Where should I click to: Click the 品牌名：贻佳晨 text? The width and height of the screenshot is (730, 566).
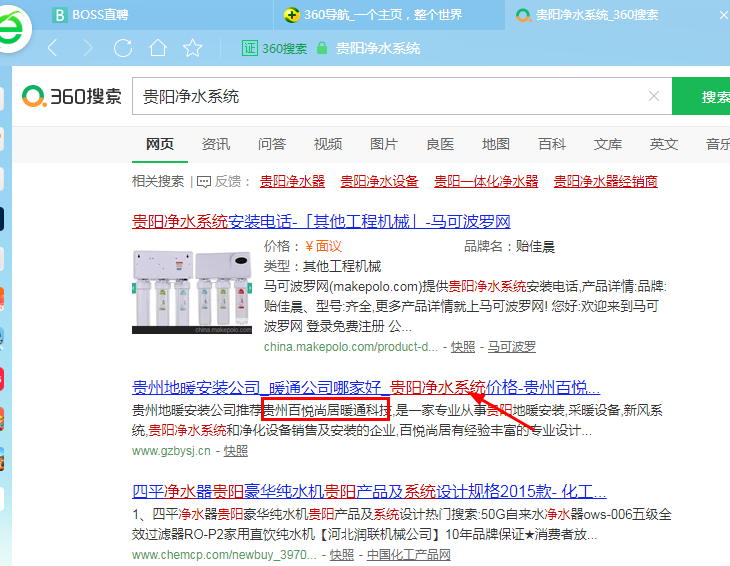coord(509,246)
